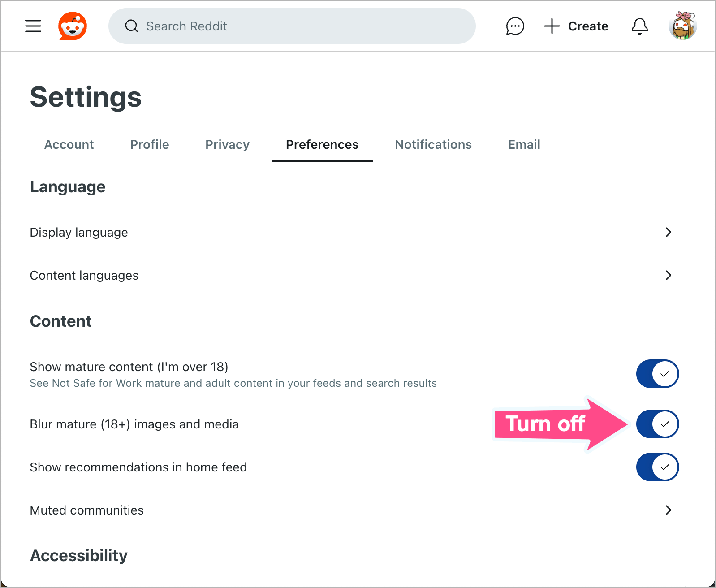Image resolution: width=716 pixels, height=588 pixels.
Task: Select the Profile tab
Action: pyautogui.click(x=149, y=144)
